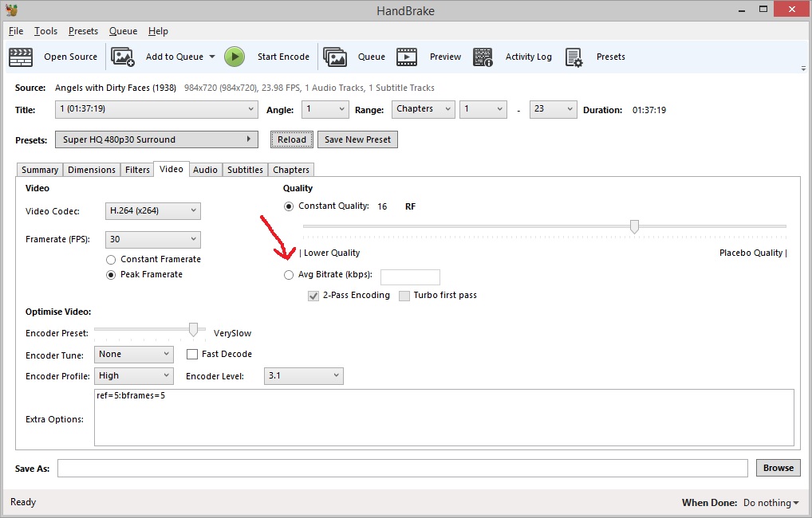Enable the Fast Decode checkbox
The width and height of the screenshot is (812, 518).
coord(192,355)
